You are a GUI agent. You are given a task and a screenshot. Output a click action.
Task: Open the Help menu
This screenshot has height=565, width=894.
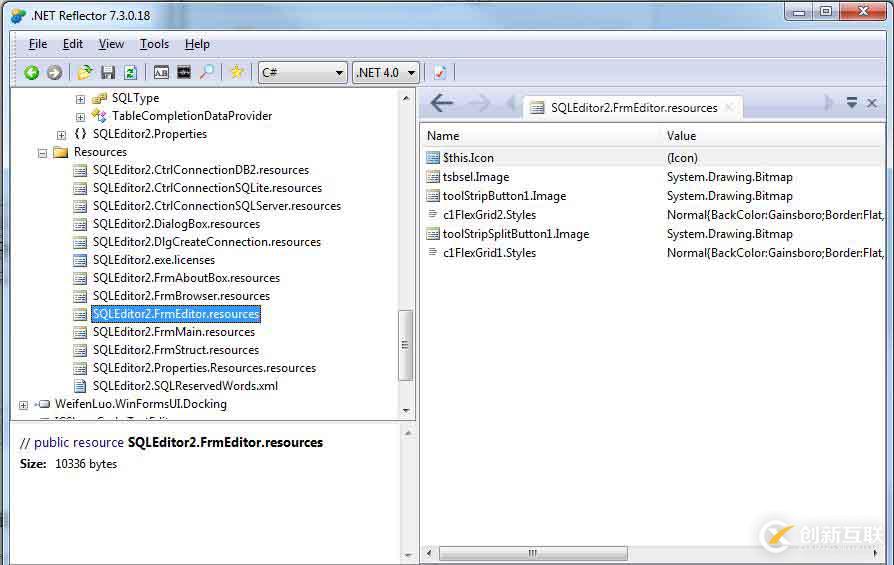pos(197,44)
